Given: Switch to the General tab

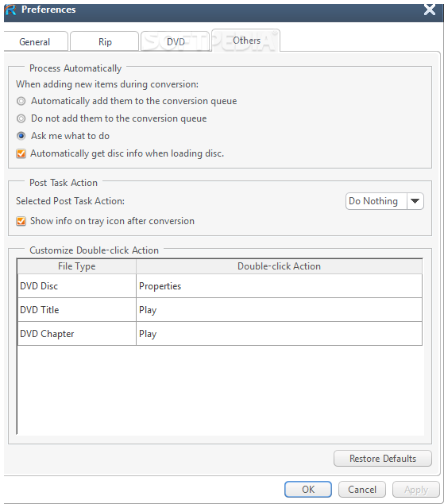Looking at the screenshot, I should [35, 42].
